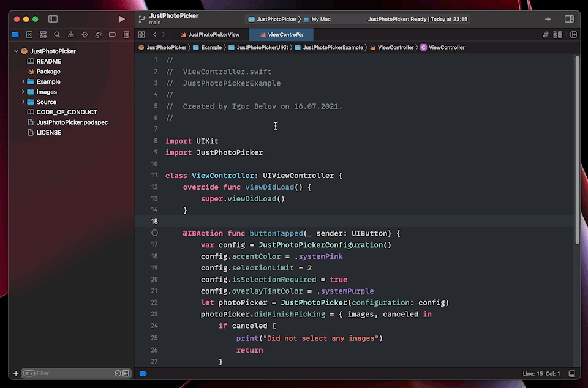Show the Issue navigator
This screenshot has height=388, width=588.
click(x=71, y=35)
